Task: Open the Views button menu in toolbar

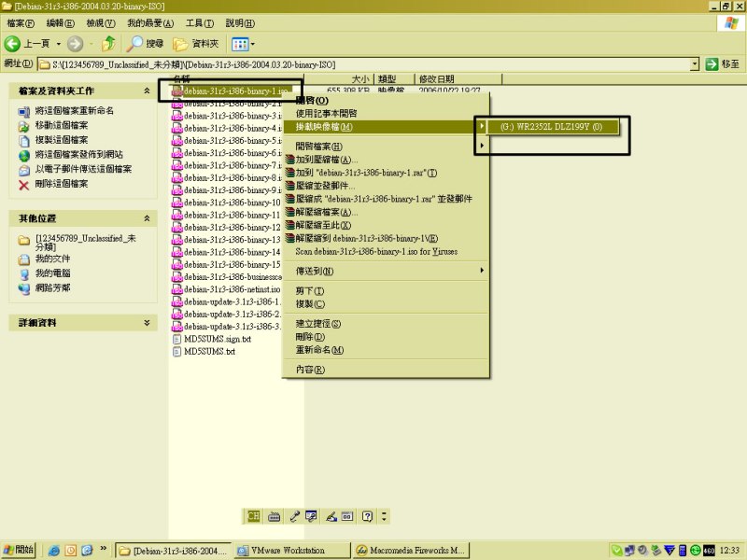Action: click(243, 44)
